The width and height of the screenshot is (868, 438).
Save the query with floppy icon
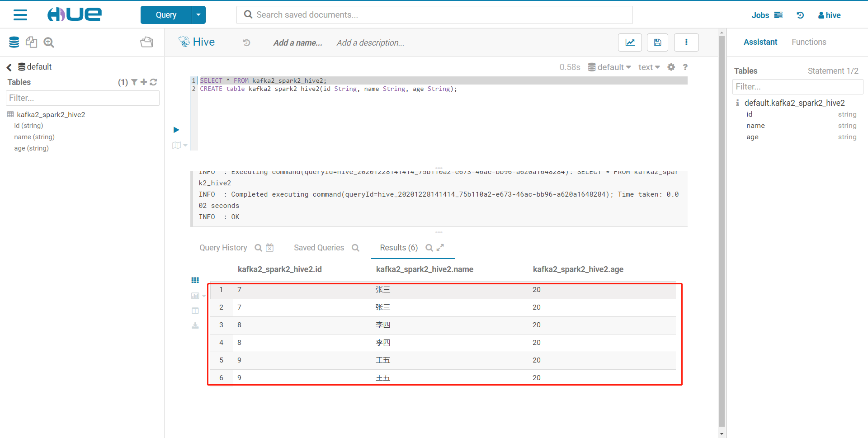[x=658, y=42]
